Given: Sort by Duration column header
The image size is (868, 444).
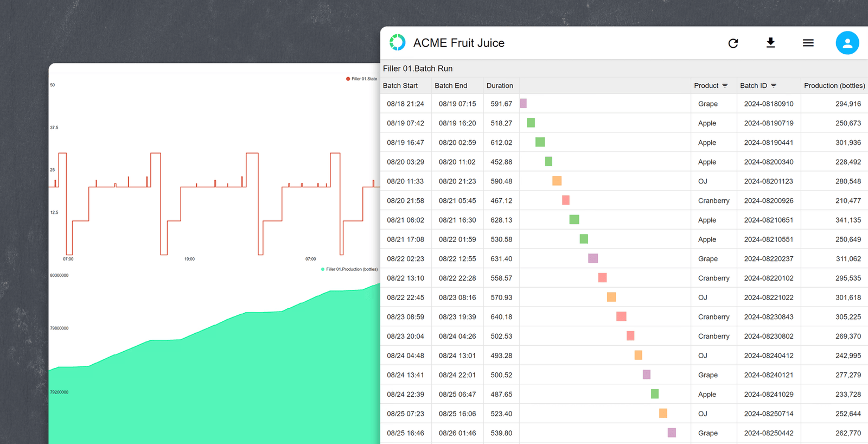Looking at the screenshot, I should (x=500, y=86).
